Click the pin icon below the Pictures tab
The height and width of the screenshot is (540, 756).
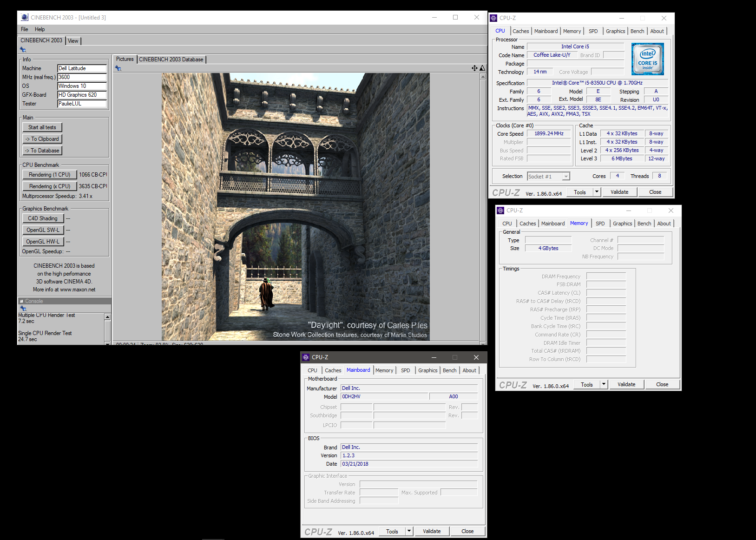(118, 68)
